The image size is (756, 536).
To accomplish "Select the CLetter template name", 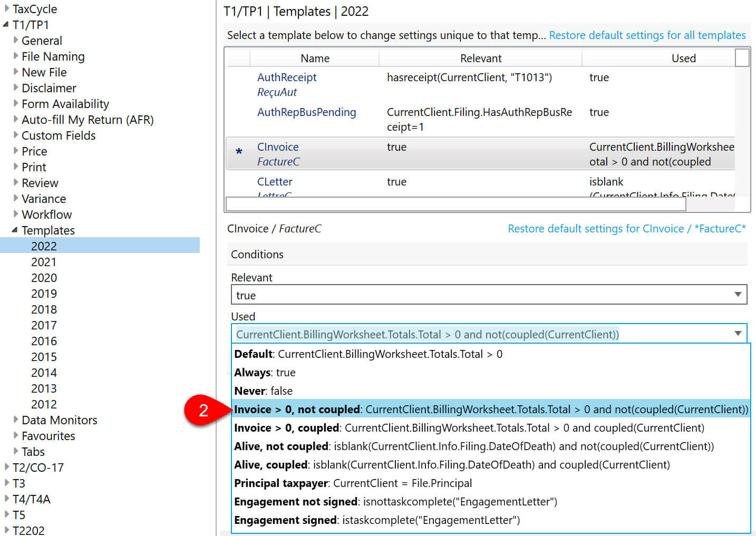I will tap(275, 182).
